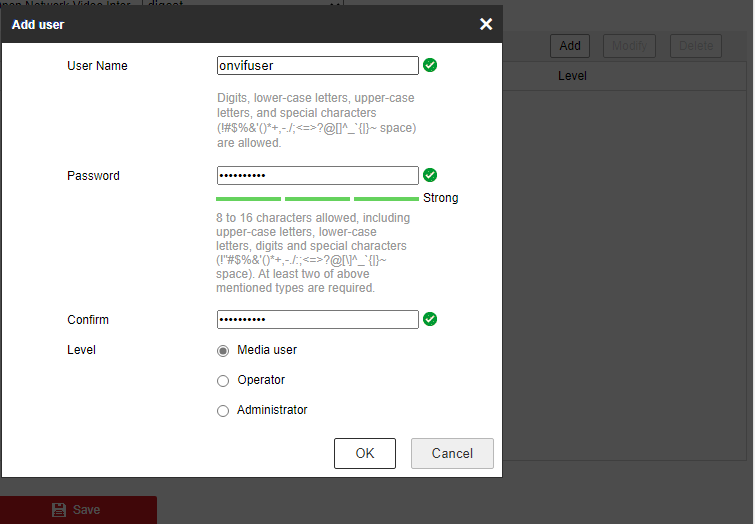This screenshot has width=755, height=524.
Task: Click the green validation icon beside Password
Action: [430, 175]
